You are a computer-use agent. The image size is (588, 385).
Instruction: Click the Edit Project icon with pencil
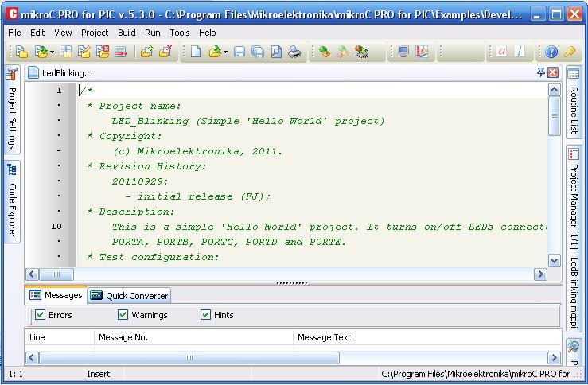[x=84, y=52]
